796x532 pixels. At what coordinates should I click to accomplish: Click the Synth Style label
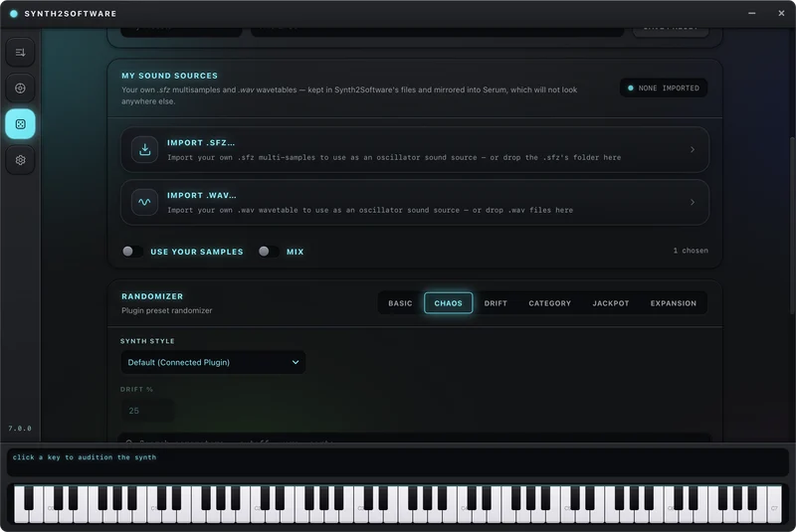147,341
